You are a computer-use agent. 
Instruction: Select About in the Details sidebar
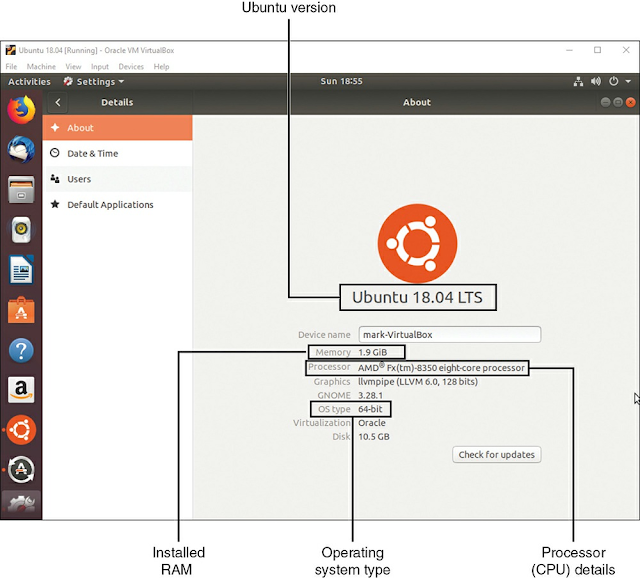[118, 128]
